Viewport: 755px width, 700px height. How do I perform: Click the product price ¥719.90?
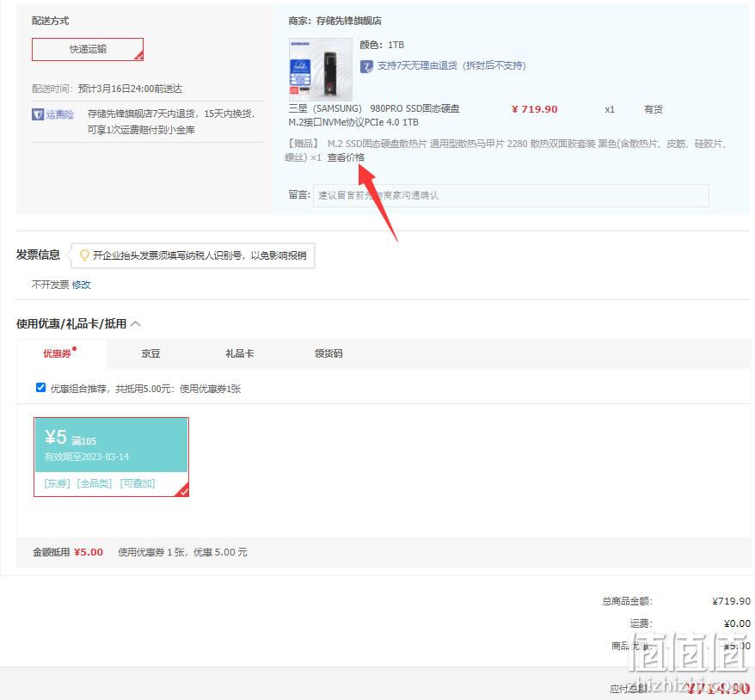[x=535, y=109]
